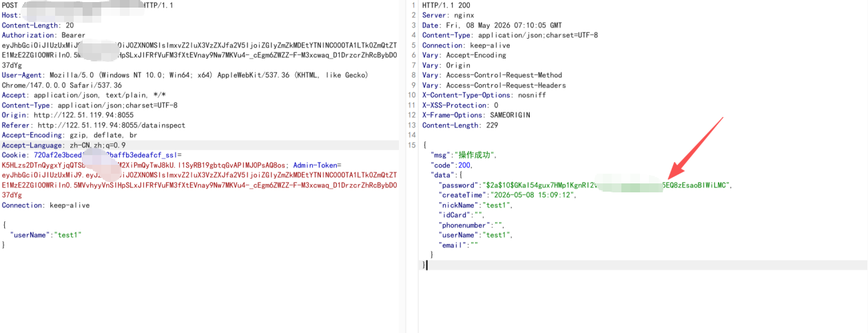Click the request Content-Type header line
The width and height of the screenshot is (868, 333).
(90, 105)
